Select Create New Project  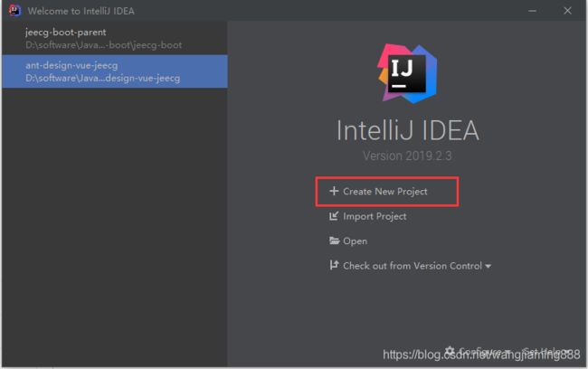385,192
